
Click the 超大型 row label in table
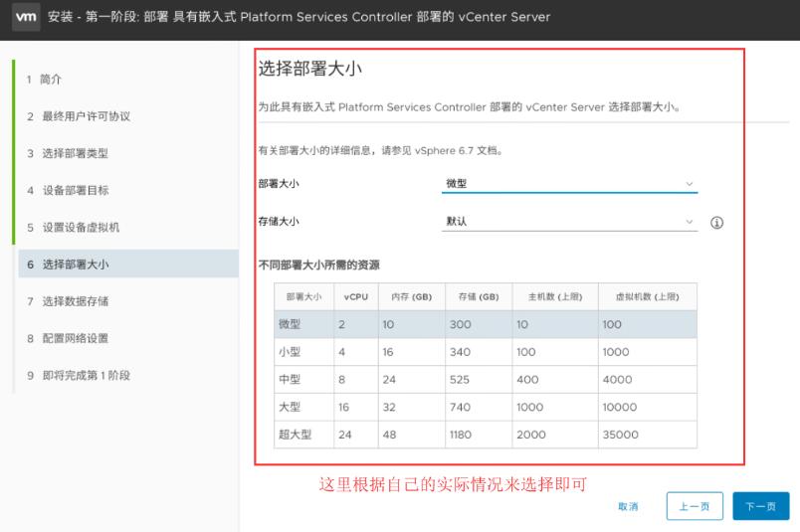click(295, 435)
